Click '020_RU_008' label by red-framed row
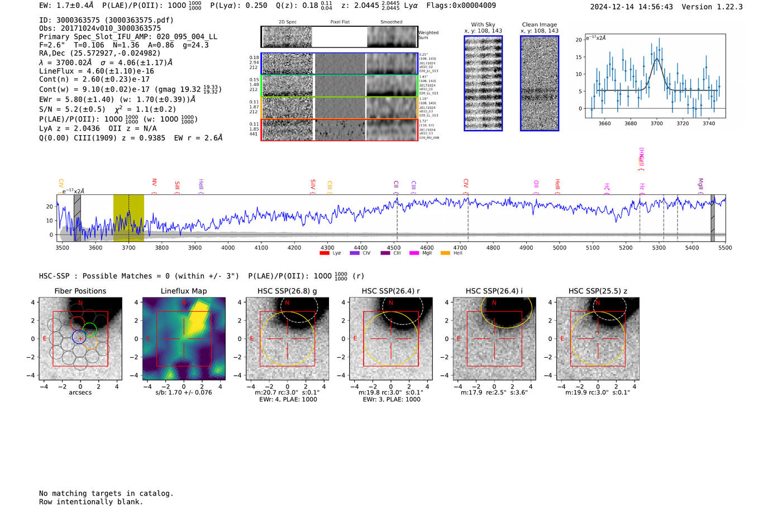 (x=429, y=137)
